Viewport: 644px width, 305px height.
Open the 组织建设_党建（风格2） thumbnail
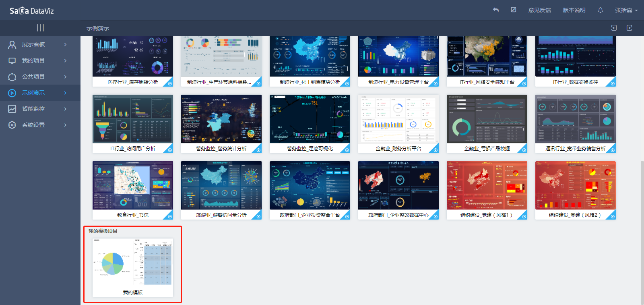pyautogui.click(x=576, y=185)
